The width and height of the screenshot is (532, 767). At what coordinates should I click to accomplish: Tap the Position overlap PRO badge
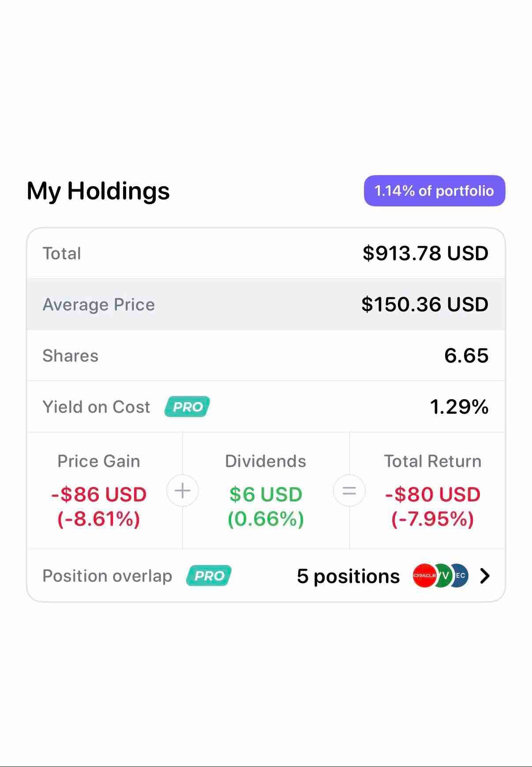click(209, 576)
